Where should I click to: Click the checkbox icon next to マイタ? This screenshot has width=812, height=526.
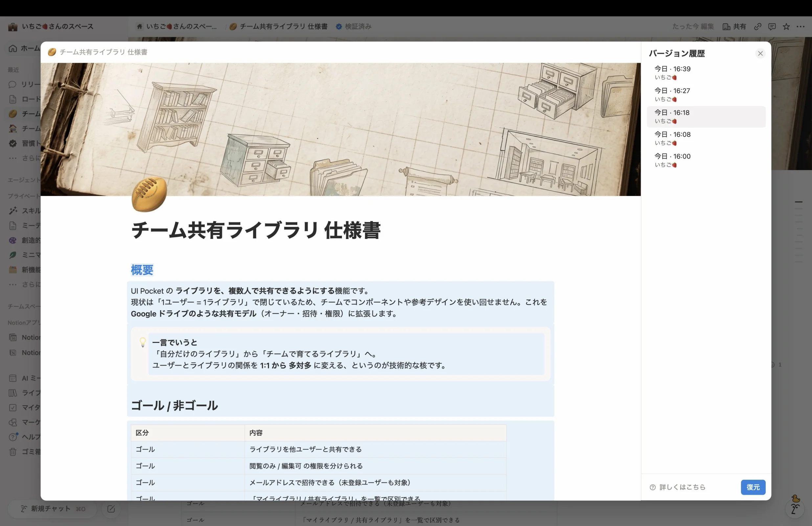(x=12, y=407)
